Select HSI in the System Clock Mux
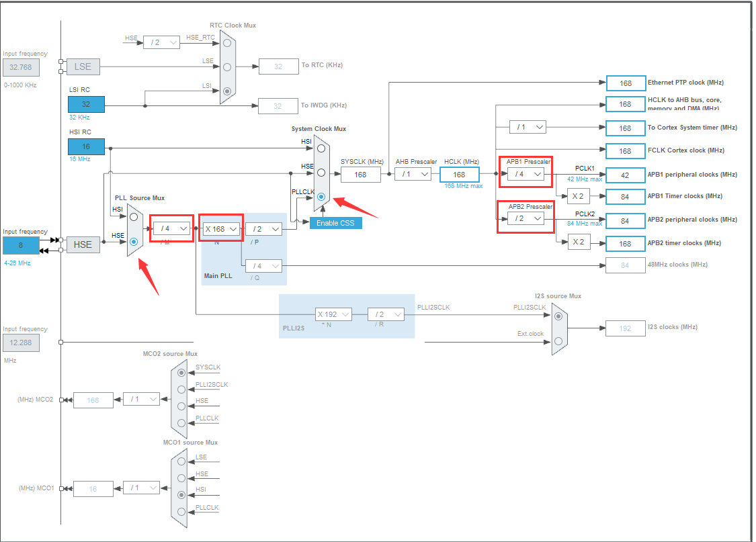The width and height of the screenshot is (756, 542). point(320,149)
